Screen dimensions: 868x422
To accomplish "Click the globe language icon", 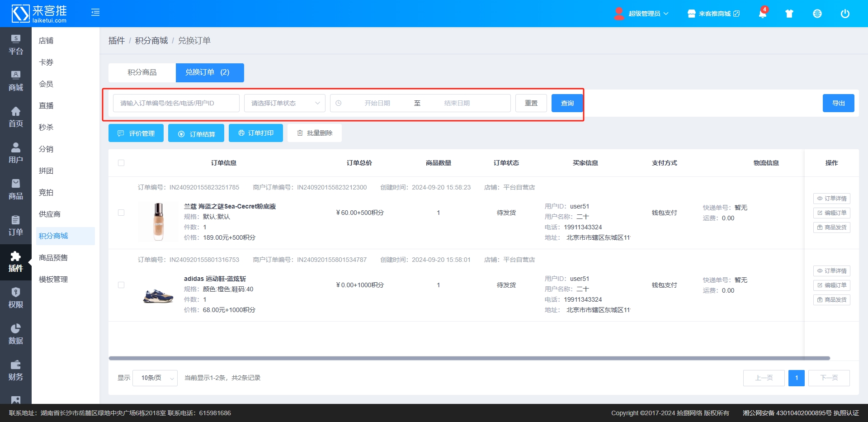I will coord(817,14).
